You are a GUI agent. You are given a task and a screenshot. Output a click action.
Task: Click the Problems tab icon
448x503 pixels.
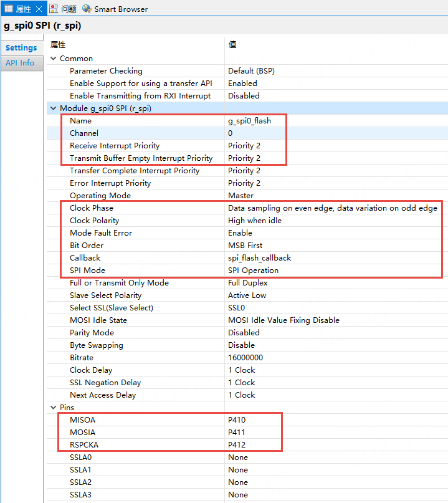54,9
